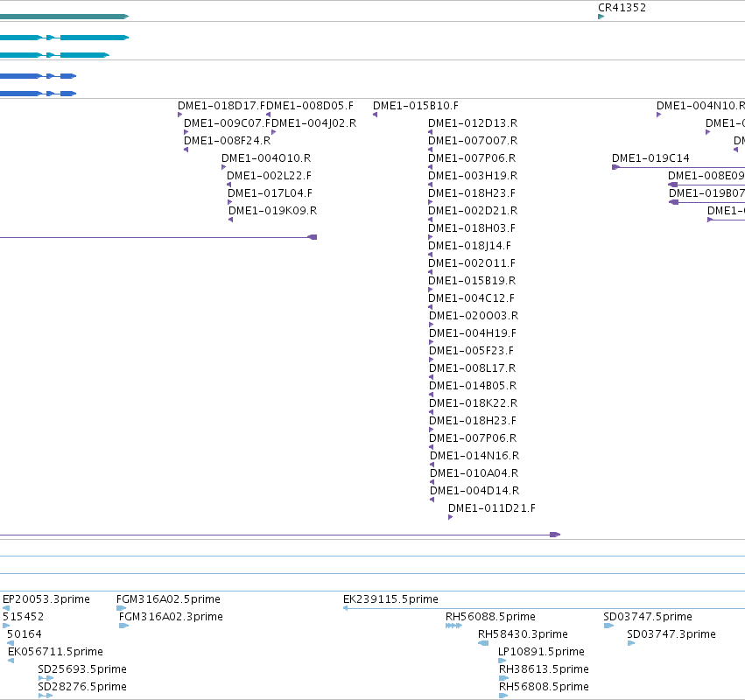Click the CR41352 gene arrow glyph
The height and width of the screenshot is (700, 745).
pos(601,17)
